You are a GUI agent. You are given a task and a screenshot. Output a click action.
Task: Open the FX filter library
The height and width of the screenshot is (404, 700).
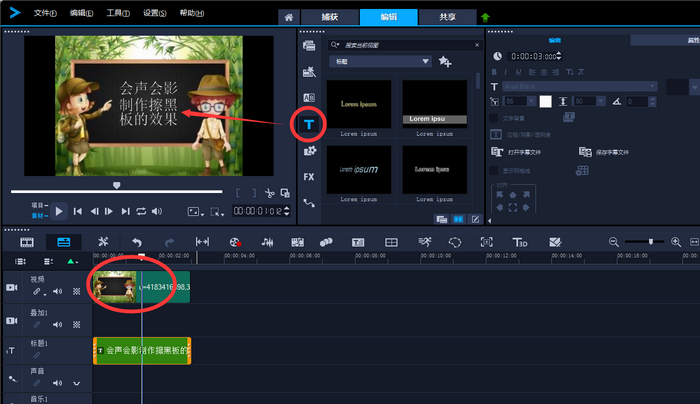pyautogui.click(x=310, y=177)
